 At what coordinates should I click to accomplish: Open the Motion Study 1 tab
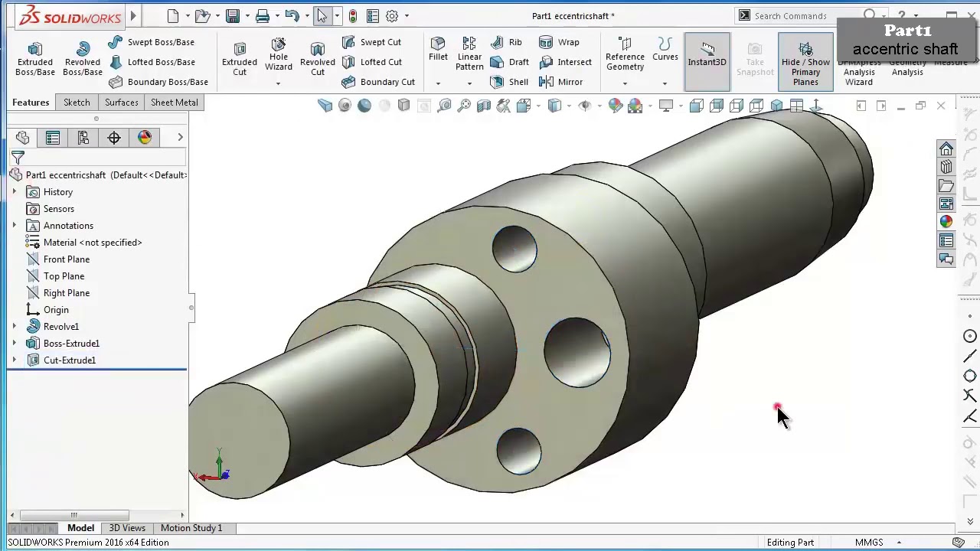(191, 528)
